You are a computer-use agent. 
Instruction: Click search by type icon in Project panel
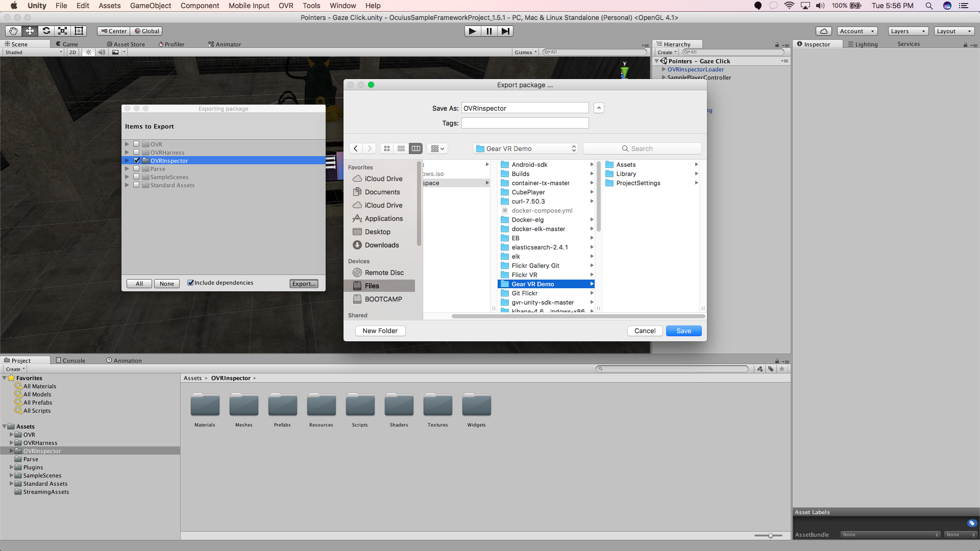click(760, 369)
